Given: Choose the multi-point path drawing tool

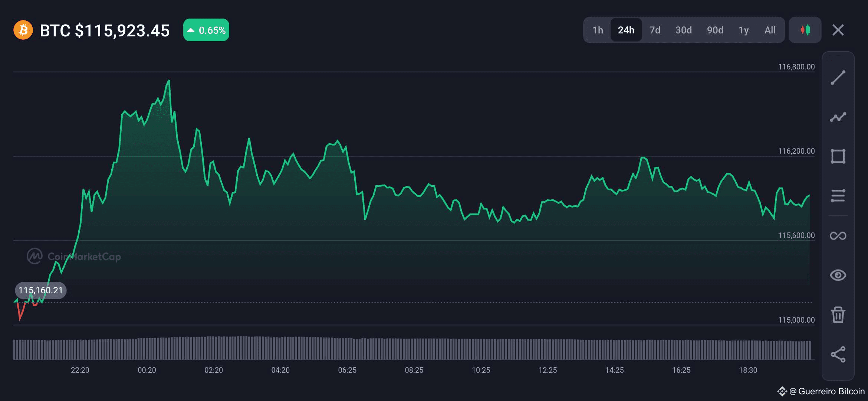Looking at the screenshot, I should [838, 117].
